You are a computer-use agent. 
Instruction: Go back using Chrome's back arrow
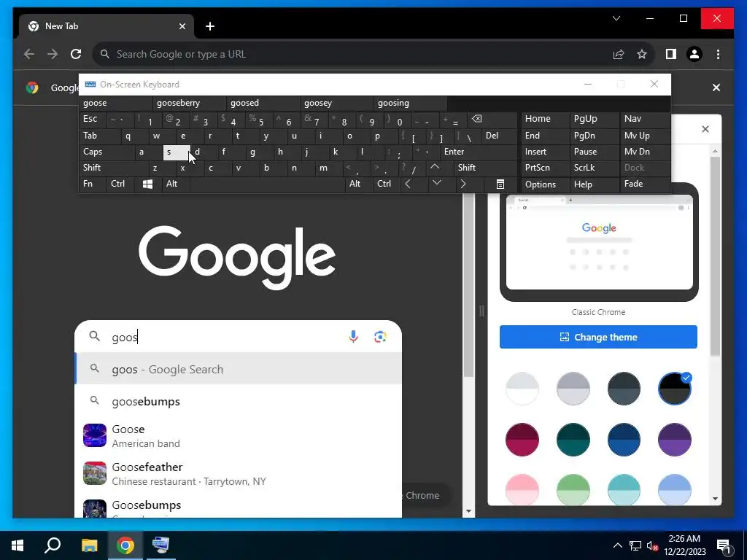[29, 54]
